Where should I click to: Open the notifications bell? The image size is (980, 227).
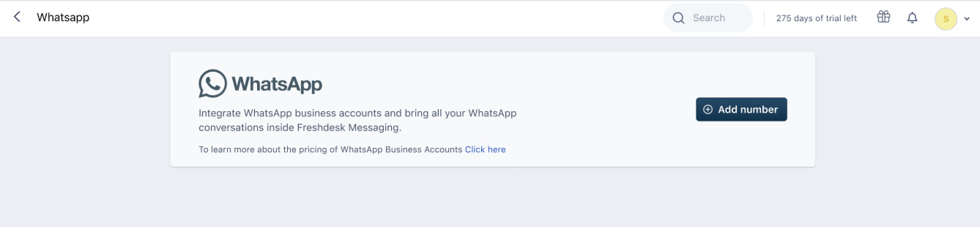912,18
